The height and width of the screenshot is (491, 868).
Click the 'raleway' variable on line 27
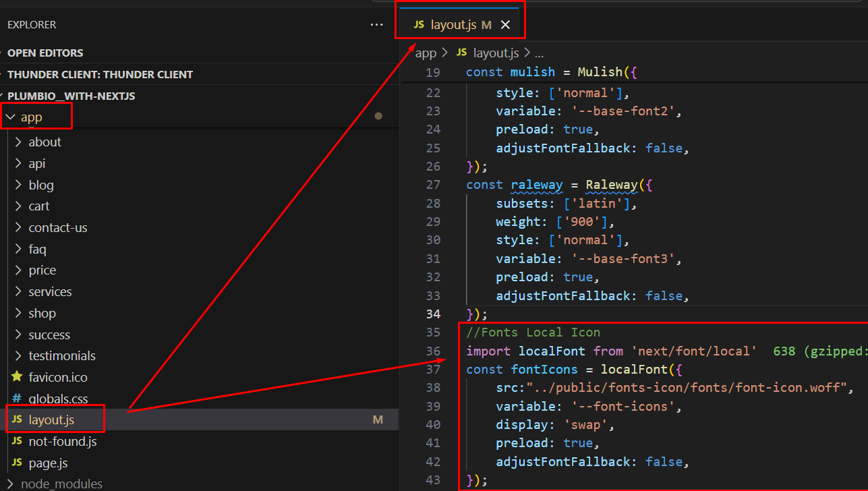[x=537, y=184]
